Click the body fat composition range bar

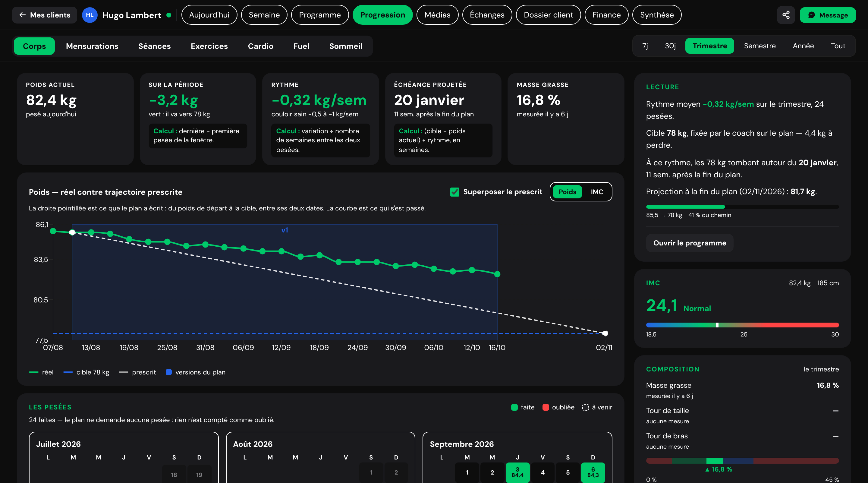[x=742, y=460]
